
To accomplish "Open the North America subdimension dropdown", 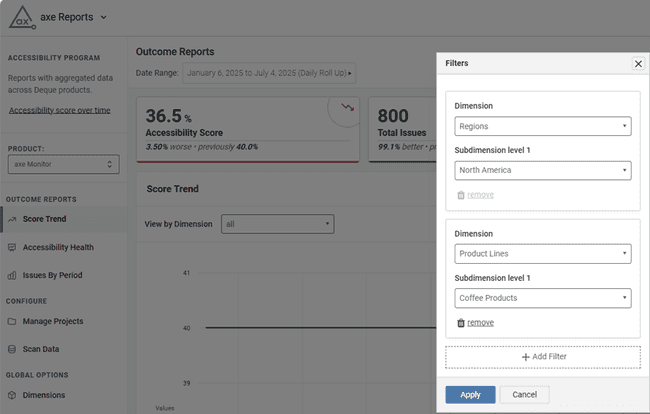I will (542, 171).
